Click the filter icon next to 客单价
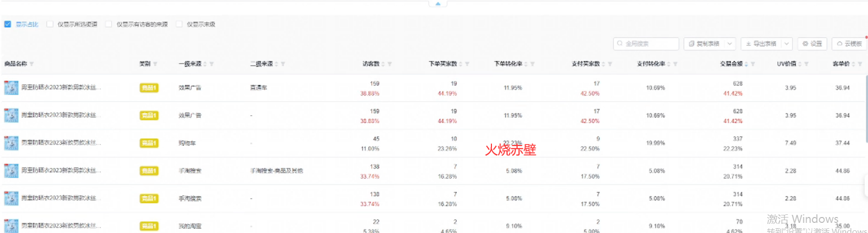Screen dimensions: 868x233 point(860,64)
